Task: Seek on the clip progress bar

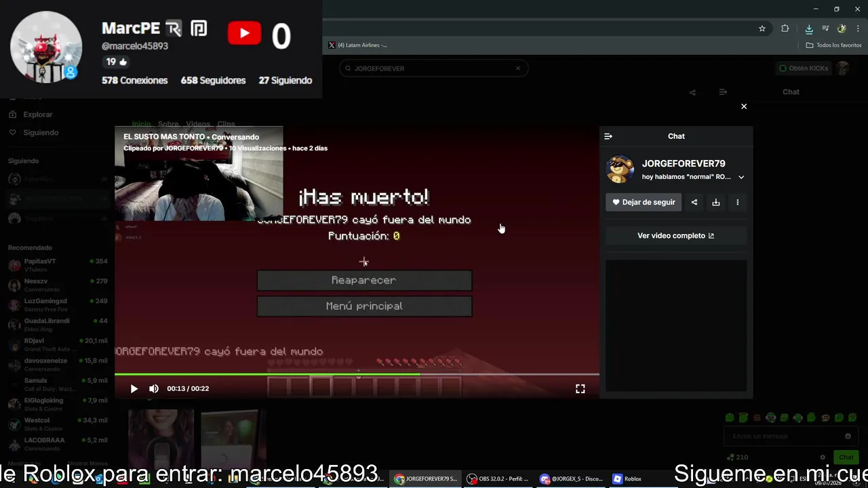Action: pyautogui.click(x=357, y=374)
